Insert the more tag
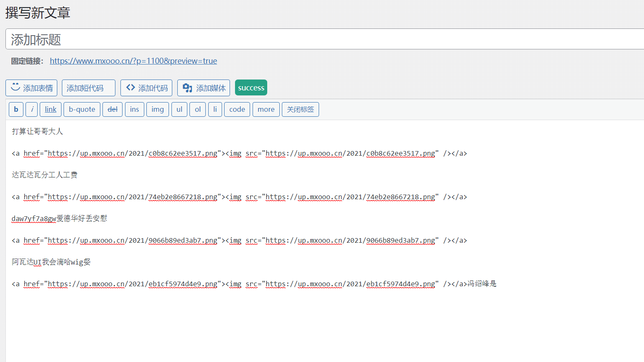The width and height of the screenshot is (644, 362). (266, 109)
